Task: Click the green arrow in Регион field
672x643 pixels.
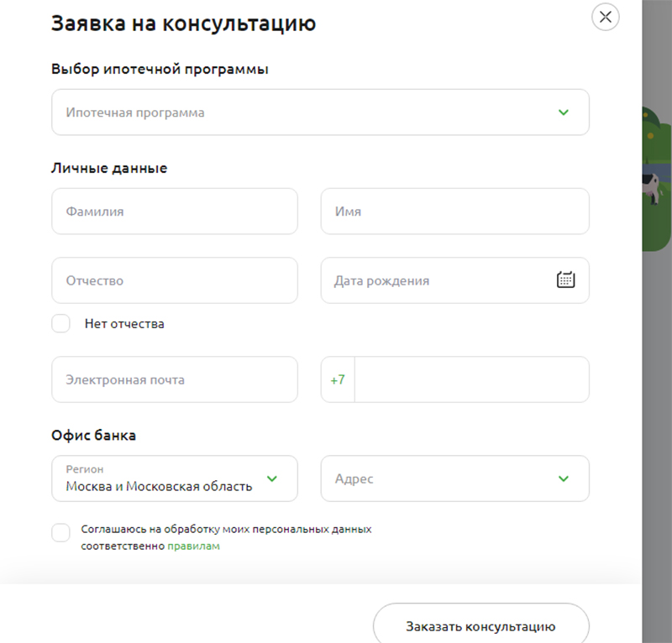Action: (271, 478)
